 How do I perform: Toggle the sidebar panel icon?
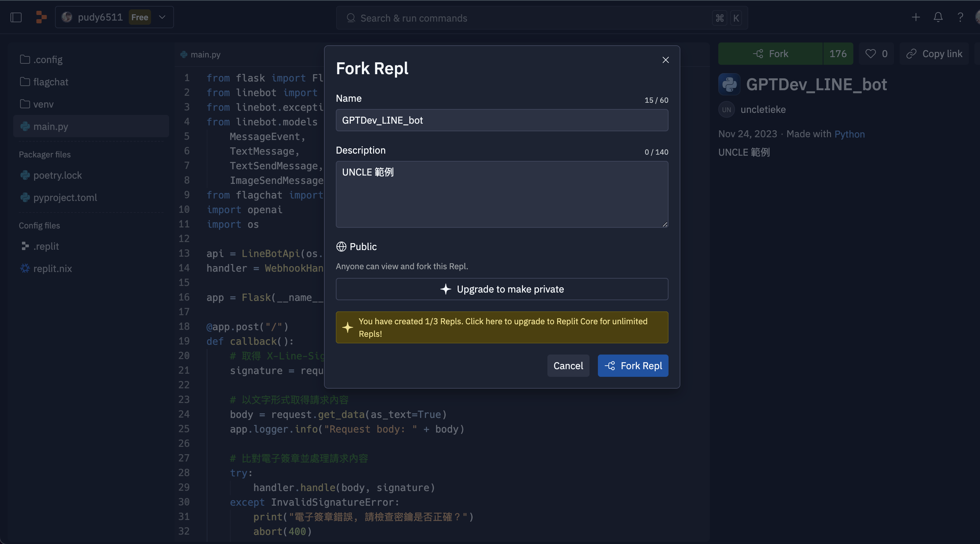16,17
